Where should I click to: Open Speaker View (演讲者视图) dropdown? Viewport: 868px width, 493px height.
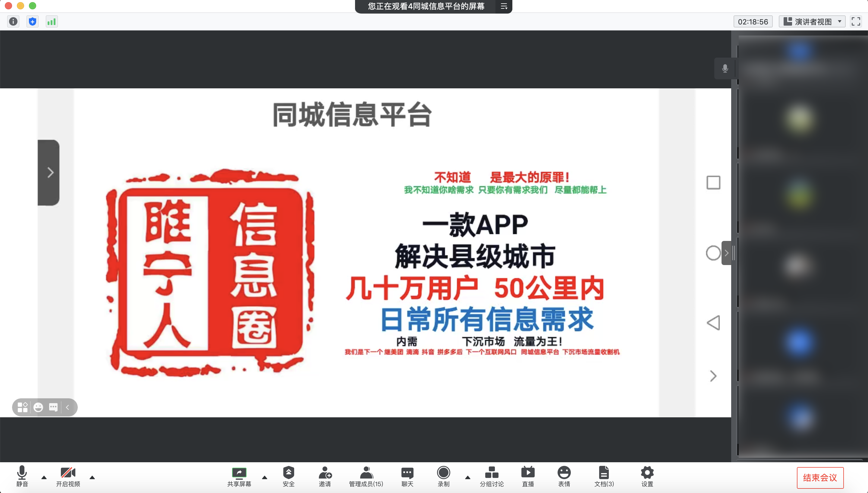[812, 22]
